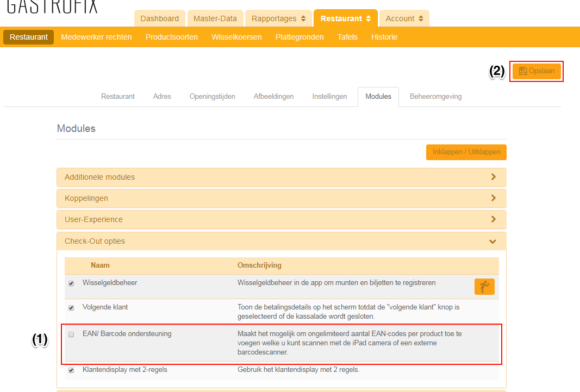Disable Klantendisplay met 2-regels checkbox

tap(71, 370)
